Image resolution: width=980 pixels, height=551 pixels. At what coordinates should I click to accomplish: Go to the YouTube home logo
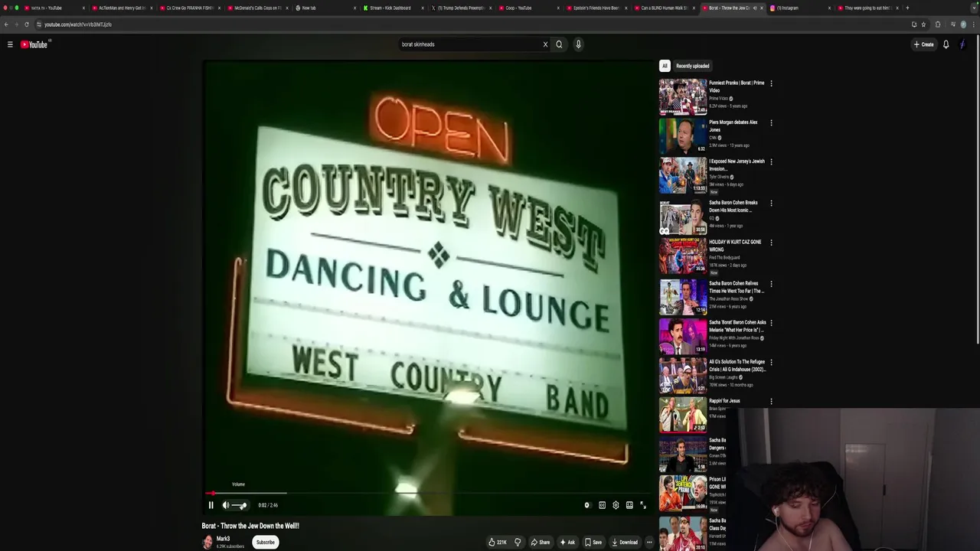34,44
